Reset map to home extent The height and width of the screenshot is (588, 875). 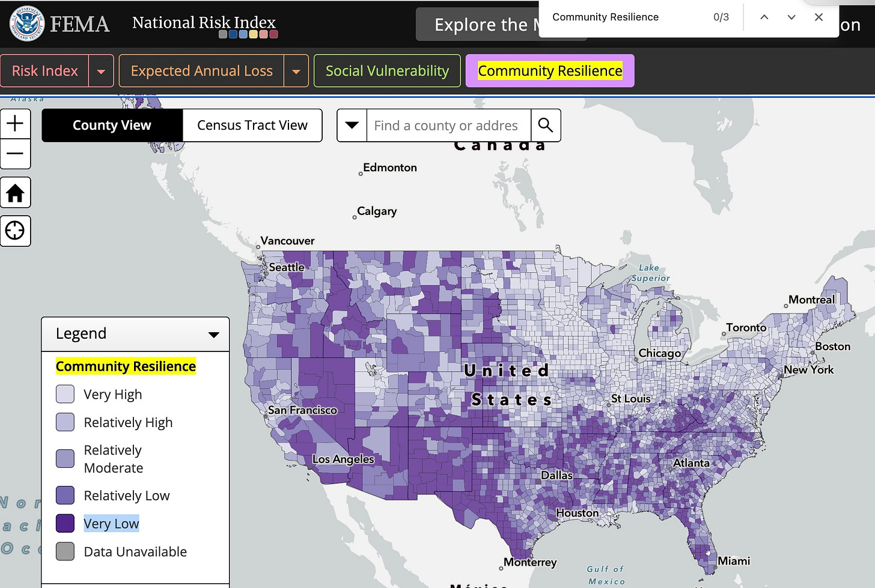tap(15, 193)
